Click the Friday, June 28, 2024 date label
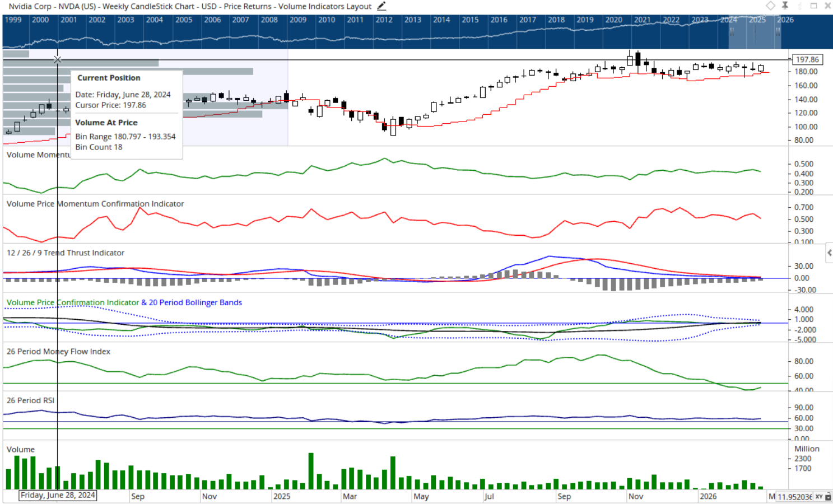The image size is (833, 504). click(x=58, y=495)
